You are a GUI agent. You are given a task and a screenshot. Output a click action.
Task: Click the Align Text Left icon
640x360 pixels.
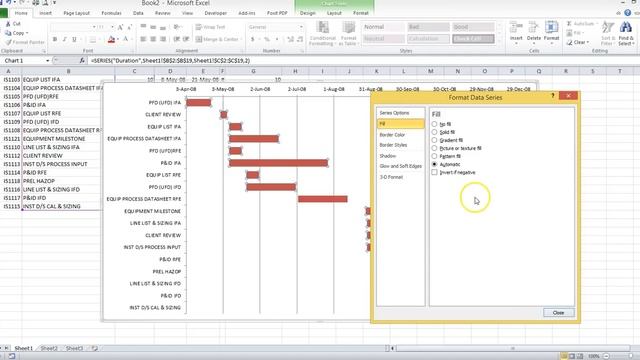pos(143,39)
